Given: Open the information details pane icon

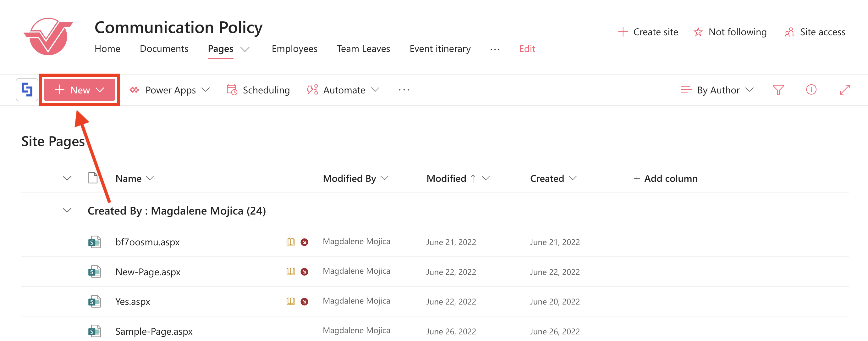Looking at the screenshot, I should [x=811, y=90].
